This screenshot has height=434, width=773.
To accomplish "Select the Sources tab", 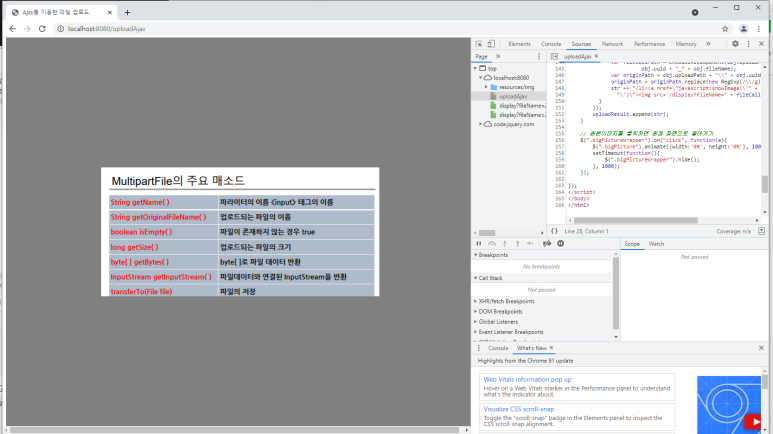I will pos(581,44).
